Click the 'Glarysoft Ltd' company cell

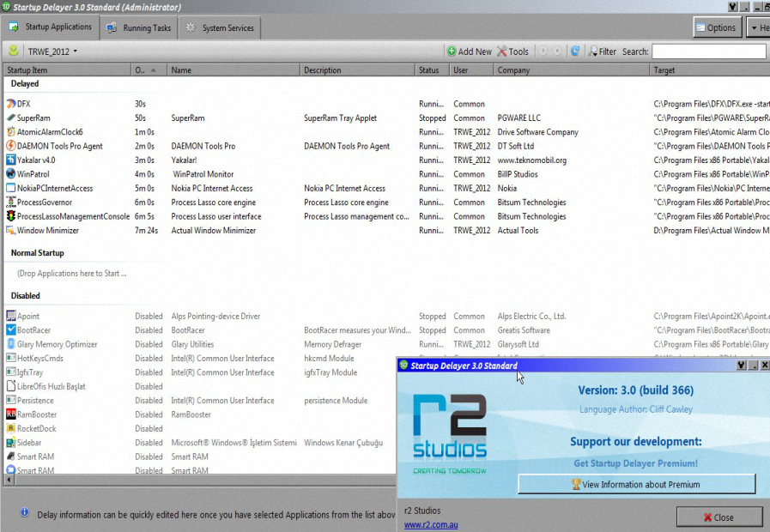[518, 344]
